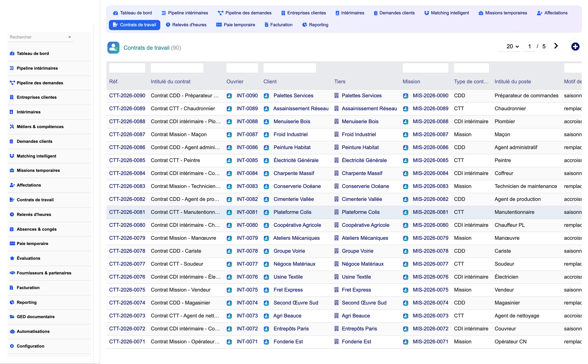Click CDI intérimaire in CTT-2026-0080 row
The height and width of the screenshot is (364, 588).
click(x=471, y=225)
